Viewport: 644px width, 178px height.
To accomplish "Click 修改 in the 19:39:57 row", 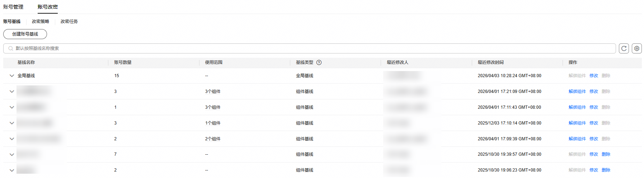I will tap(594, 154).
